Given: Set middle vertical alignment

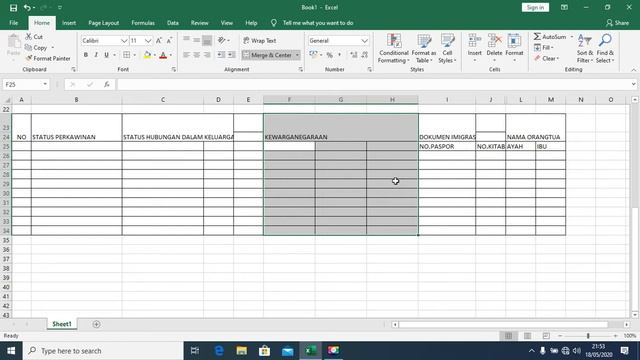Looking at the screenshot, I should (196, 40).
